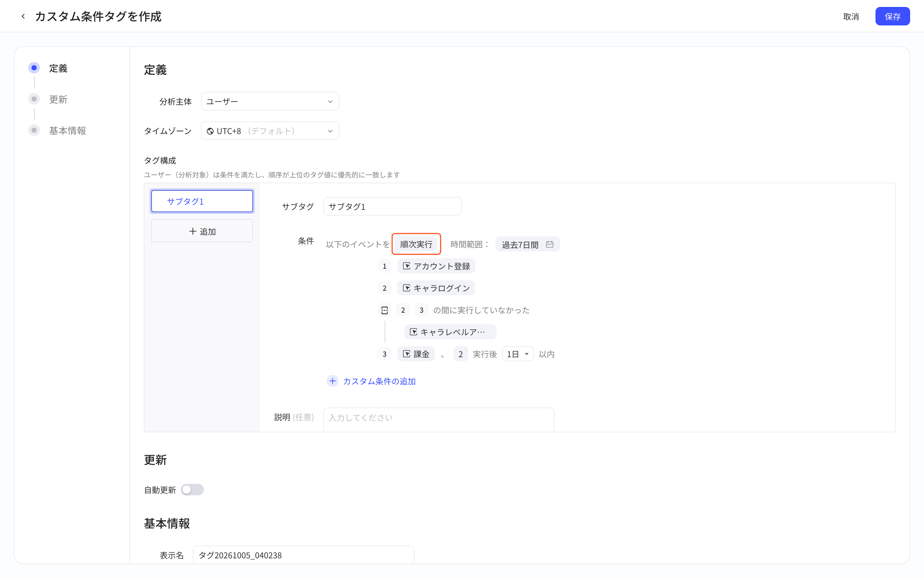Click step number 3 in の間に実行していなかった row
924x578 pixels.
pyautogui.click(x=421, y=310)
